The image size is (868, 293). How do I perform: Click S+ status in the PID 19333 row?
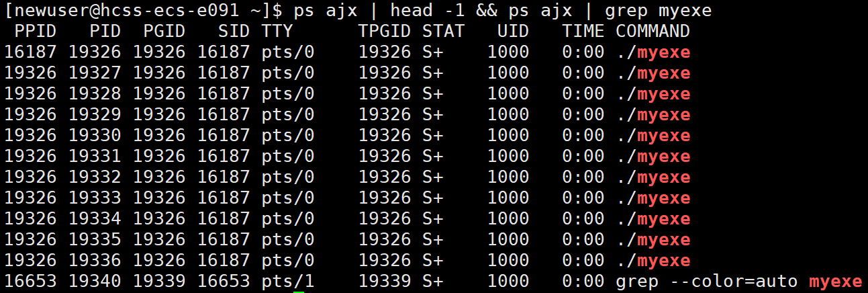click(x=433, y=198)
